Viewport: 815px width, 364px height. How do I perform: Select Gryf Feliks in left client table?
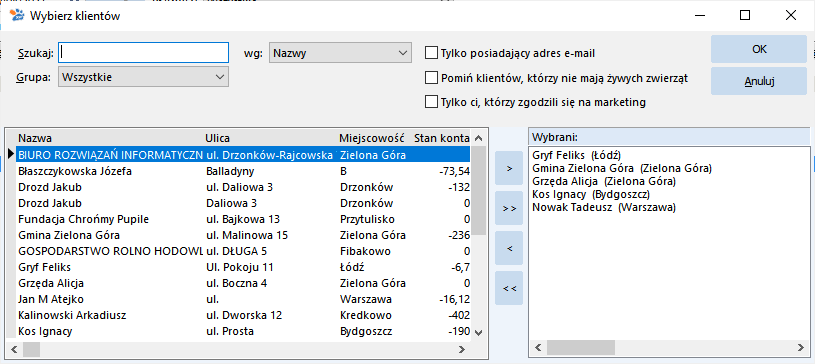(243, 267)
